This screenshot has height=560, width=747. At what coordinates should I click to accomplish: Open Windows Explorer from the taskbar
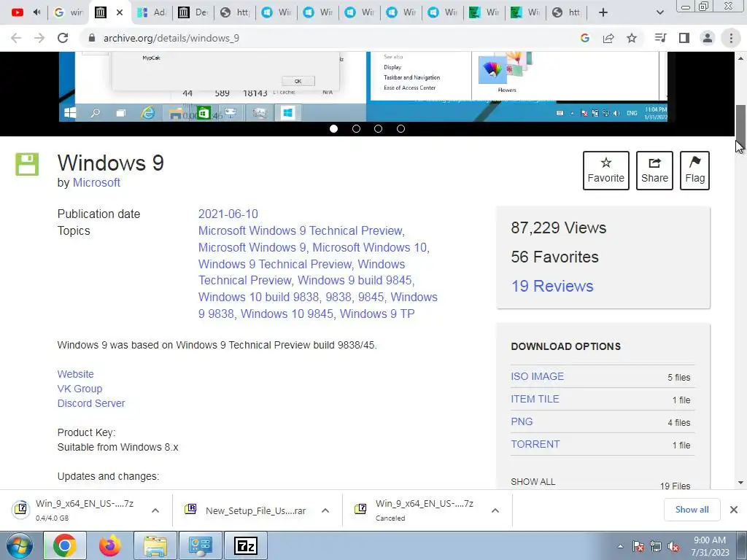click(x=155, y=545)
